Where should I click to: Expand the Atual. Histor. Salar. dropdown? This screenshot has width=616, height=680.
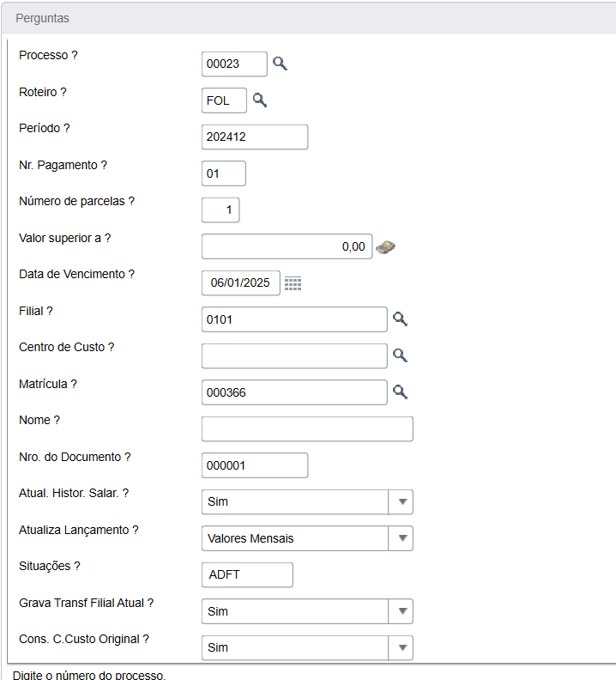401,502
